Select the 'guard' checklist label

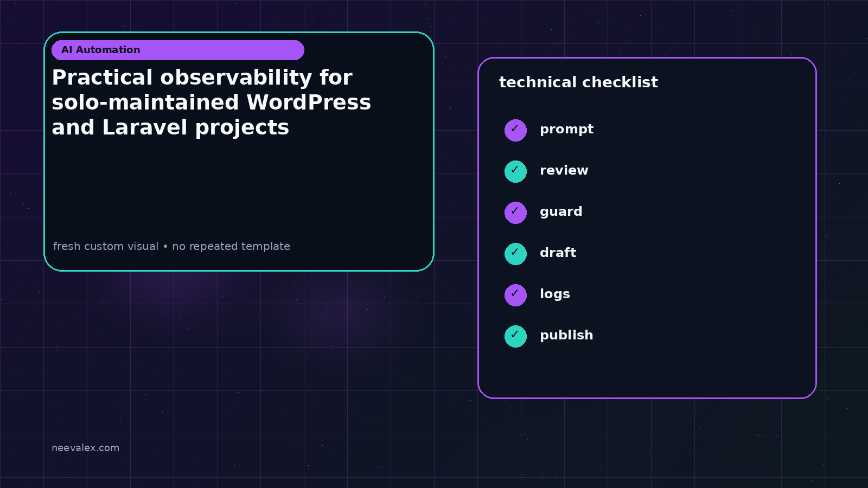pos(561,212)
